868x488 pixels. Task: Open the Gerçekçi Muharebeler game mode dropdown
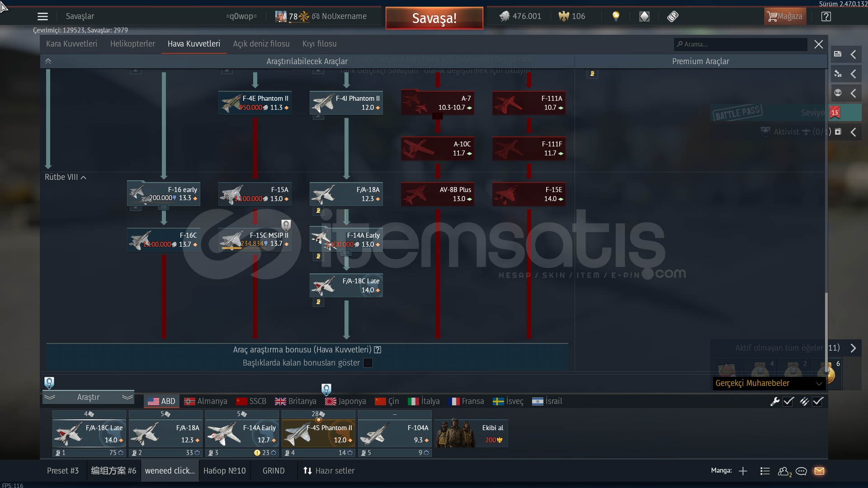[769, 383]
